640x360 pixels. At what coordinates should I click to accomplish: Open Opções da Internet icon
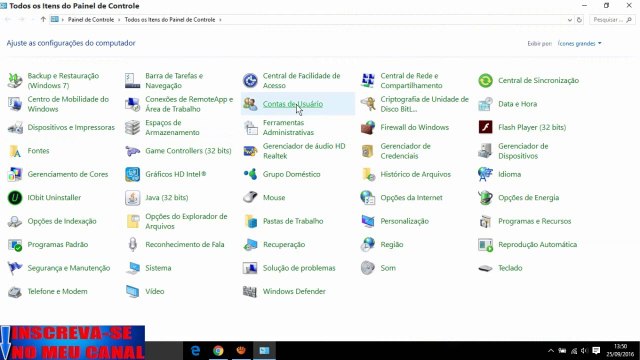coord(368,198)
